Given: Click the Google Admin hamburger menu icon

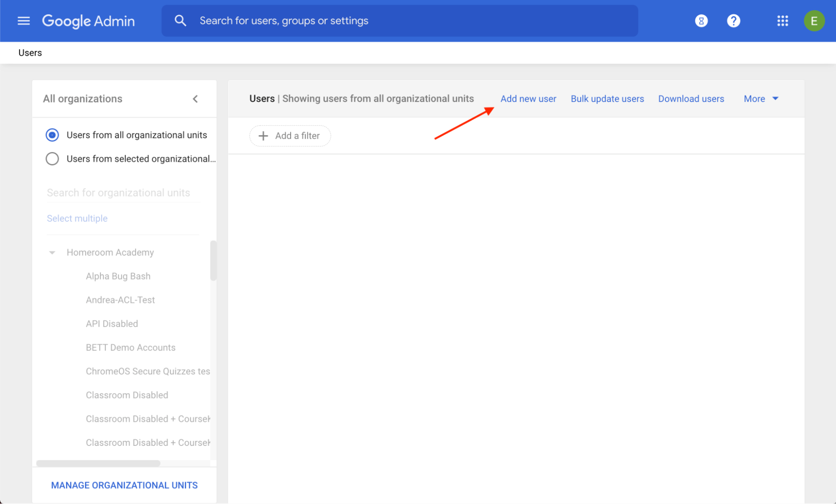Looking at the screenshot, I should click(x=23, y=21).
